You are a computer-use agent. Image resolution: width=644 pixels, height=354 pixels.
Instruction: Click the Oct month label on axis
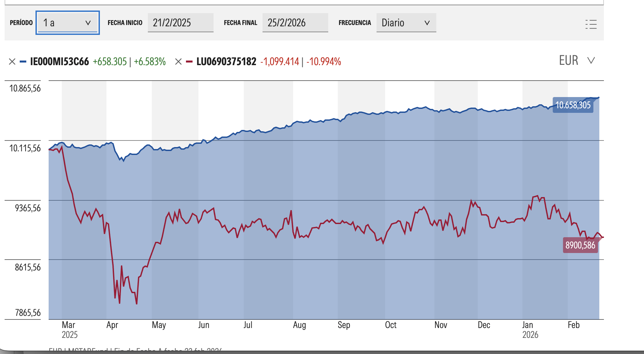click(x=391, y=325)
